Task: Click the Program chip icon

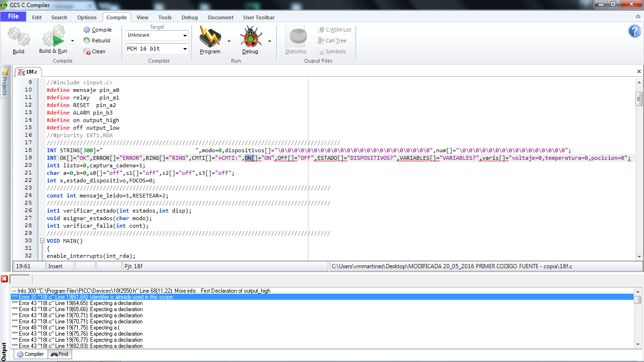Action: [x=210, y=37]
